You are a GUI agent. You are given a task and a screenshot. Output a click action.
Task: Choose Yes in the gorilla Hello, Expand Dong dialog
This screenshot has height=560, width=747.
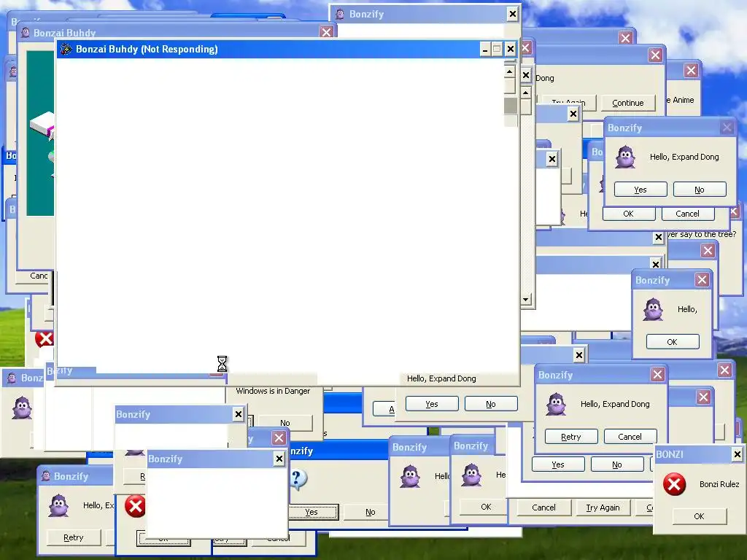[x=640, y=190]
